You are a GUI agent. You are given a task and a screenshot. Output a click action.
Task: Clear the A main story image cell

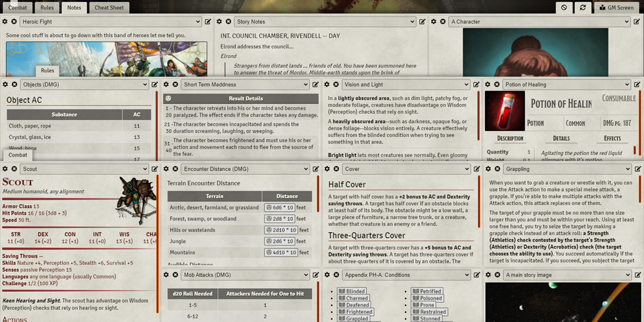(x=497, y=275)
